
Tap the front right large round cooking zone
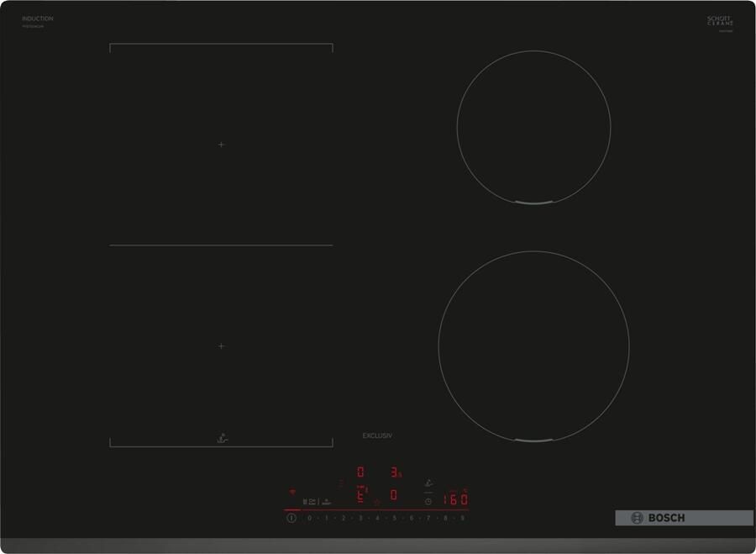tap(533, 346)
